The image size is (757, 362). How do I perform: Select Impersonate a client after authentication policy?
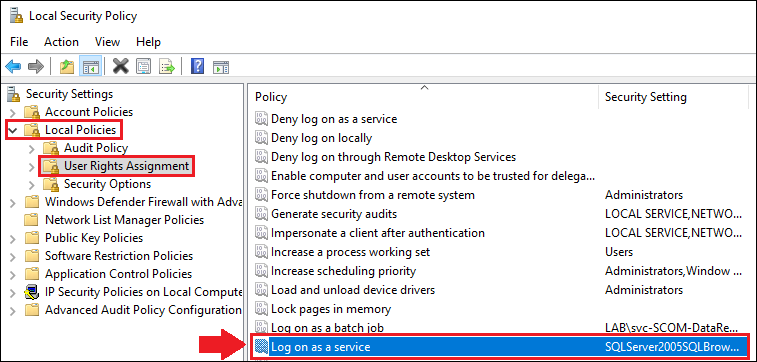[378, 233]
